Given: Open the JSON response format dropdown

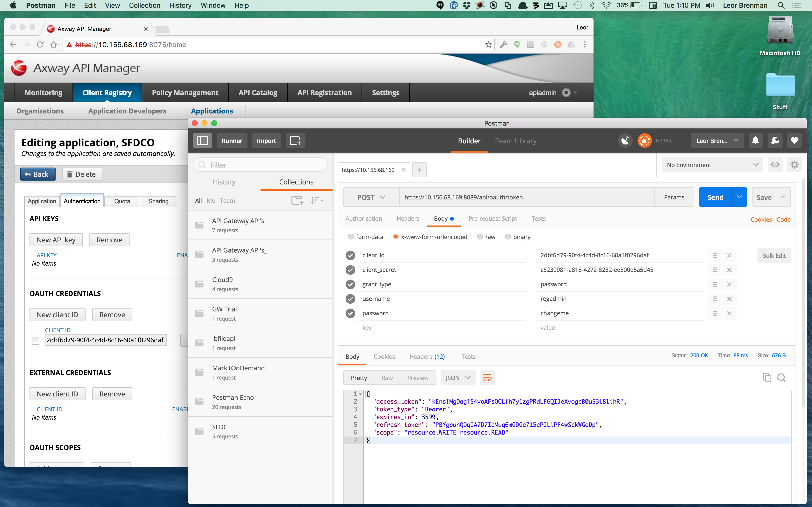Looking at the screenshot, I should point(458,378).
